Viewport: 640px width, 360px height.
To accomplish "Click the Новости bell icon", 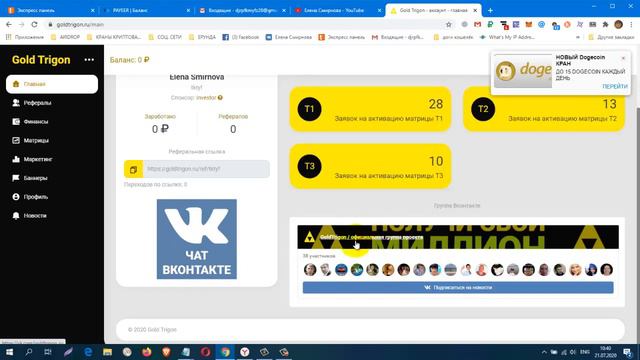I will click(16, 216).
